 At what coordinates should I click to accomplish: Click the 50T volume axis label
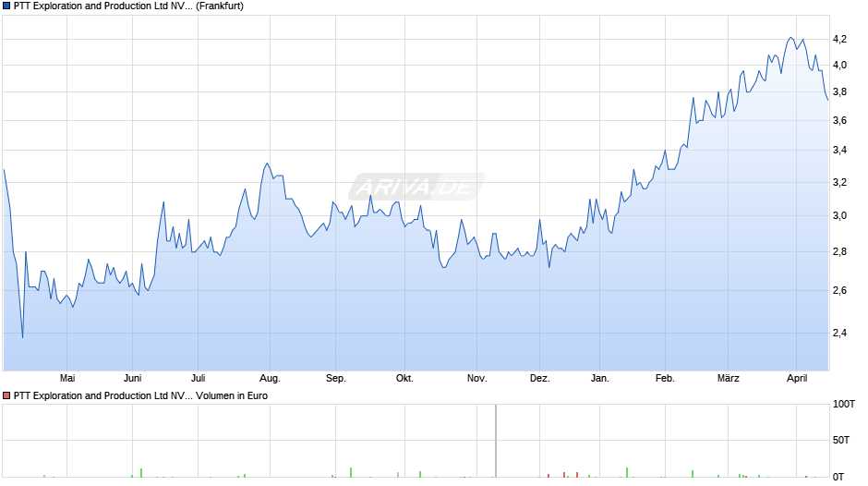[841, 440]
